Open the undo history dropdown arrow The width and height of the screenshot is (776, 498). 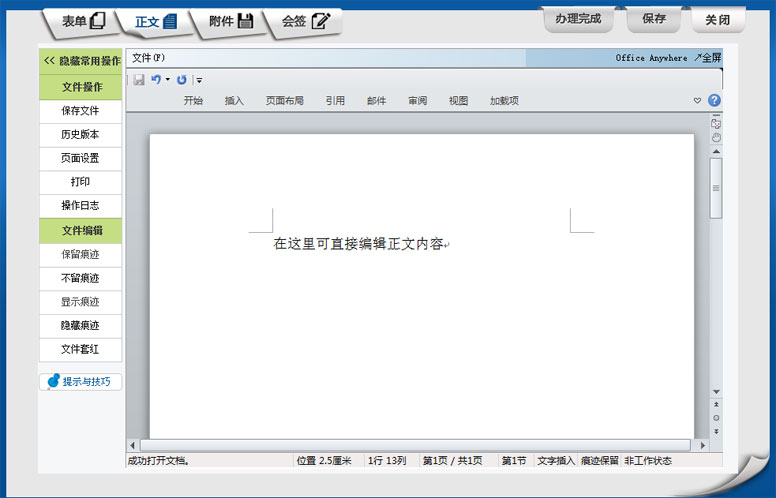click(168, 79)
